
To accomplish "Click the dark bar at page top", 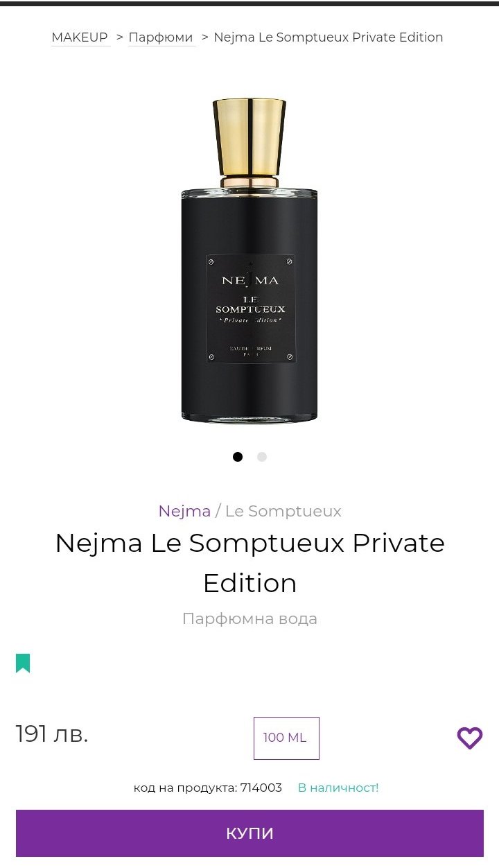I will [249, 3].
